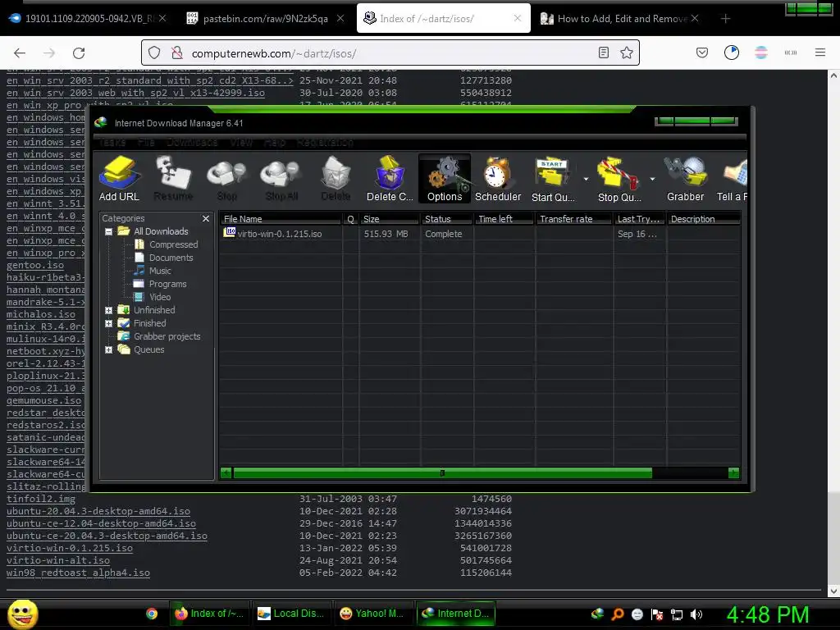Image resolution: width=840 pixels, height=630 pixels.
Task: Click the Tell a Friend icon
Action: click(x=732, y=178)
